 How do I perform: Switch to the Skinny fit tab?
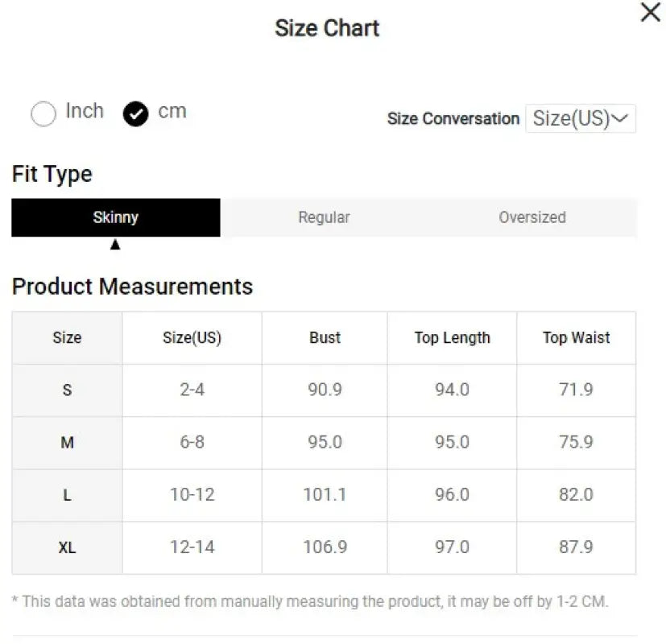tap(116, 217)
